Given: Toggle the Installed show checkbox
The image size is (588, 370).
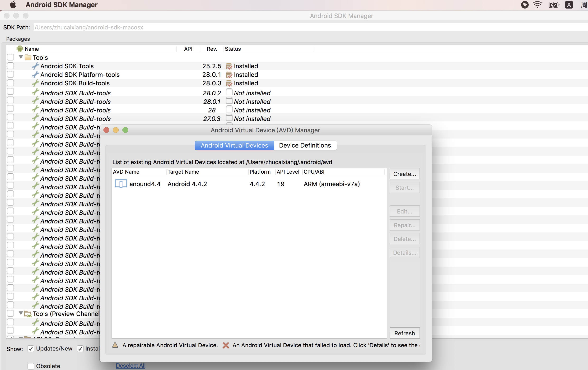Looking at the screenshot, I should pos(80,349).
